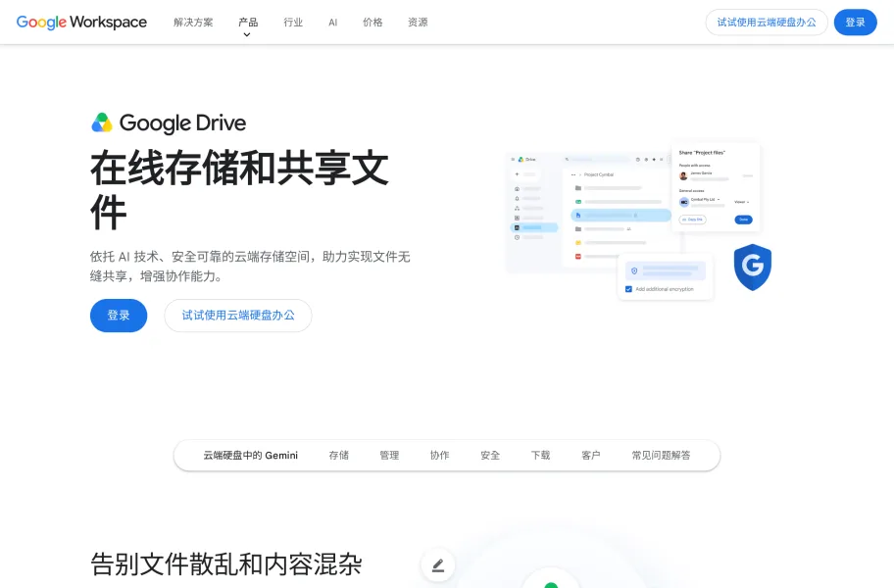The image size is (894, 588).
Task: Jump to the 下载 section
Action: pyautogui.click(x=540, y=456)
